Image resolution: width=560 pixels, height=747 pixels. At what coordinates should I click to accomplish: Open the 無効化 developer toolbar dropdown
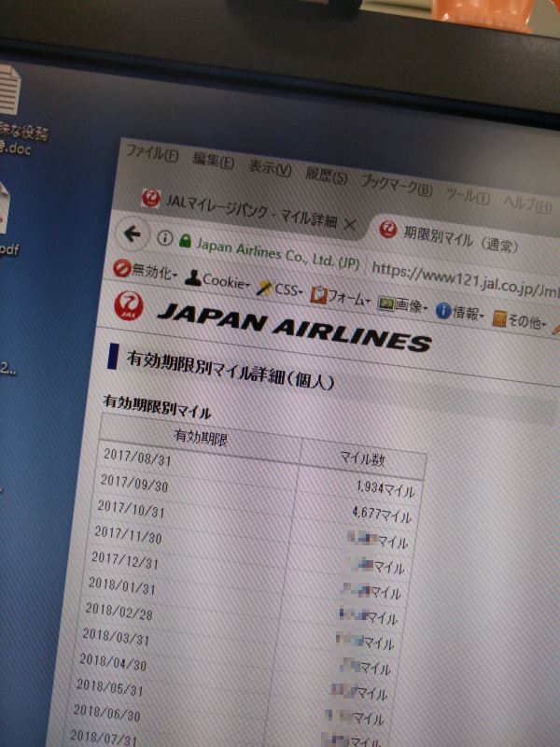click(x=146, y=270)
